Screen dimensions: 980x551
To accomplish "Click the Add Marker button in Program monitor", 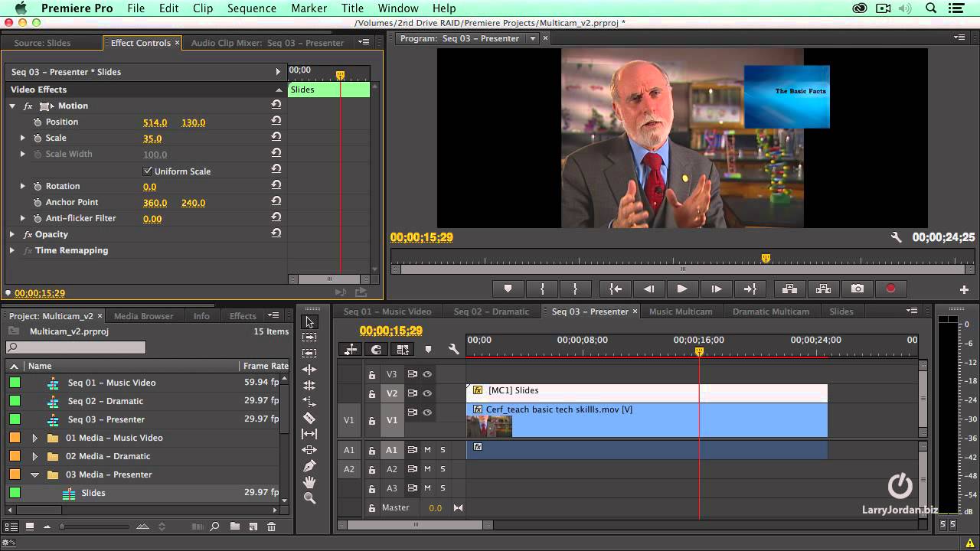I will (508, 289).
